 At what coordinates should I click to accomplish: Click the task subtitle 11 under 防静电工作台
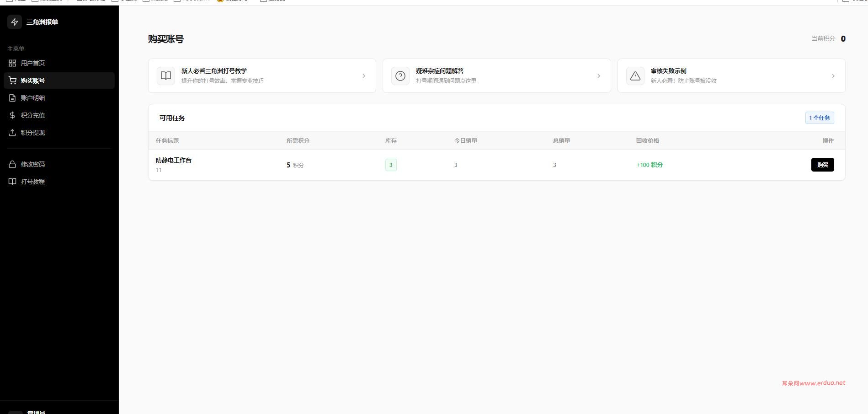click(159, 170)
